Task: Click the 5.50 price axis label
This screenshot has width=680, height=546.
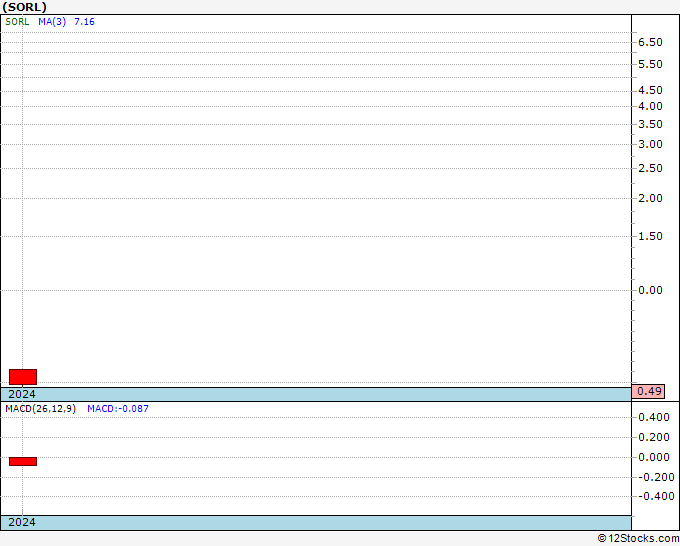Action: (650, 64)
